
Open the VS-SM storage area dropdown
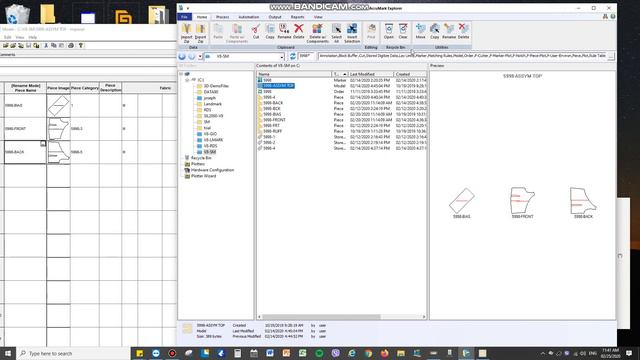(x=282, y=56)
